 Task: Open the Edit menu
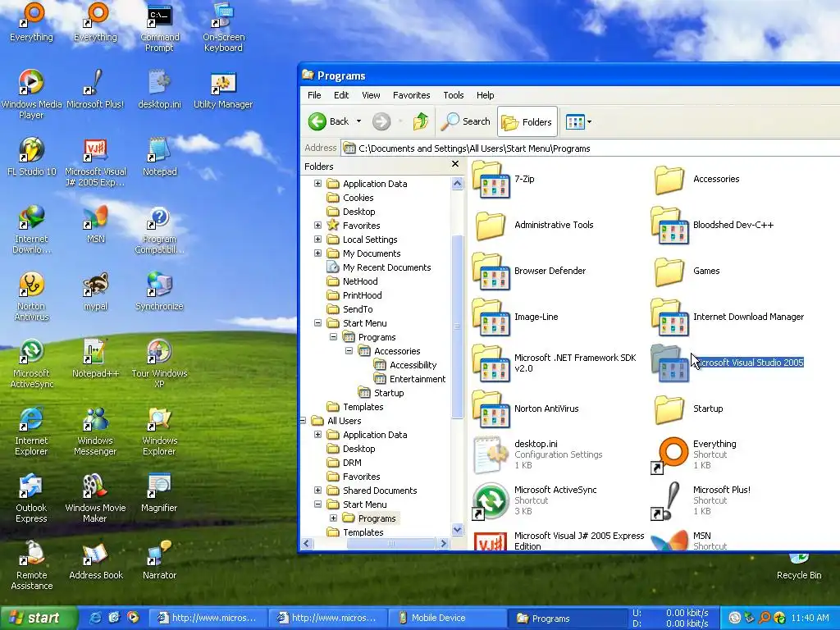pos(341,95)
